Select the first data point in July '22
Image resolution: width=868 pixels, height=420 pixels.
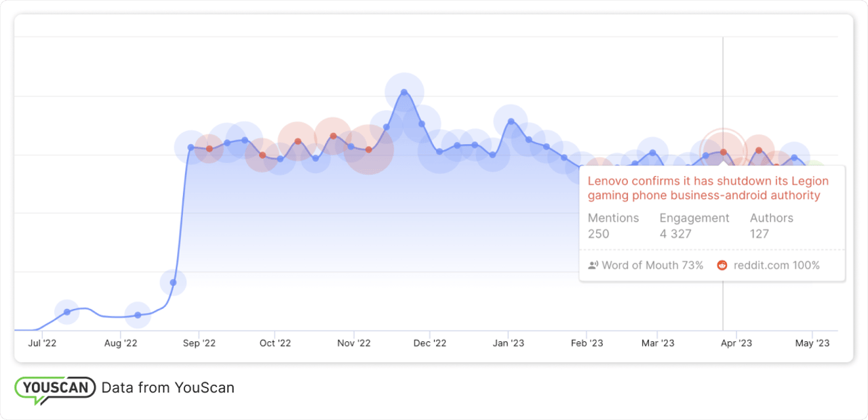66,312
